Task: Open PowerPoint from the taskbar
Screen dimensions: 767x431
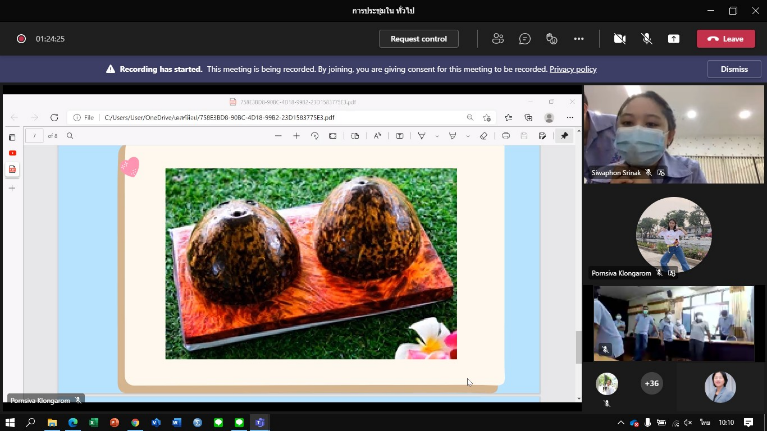Action: tap(114, 422)
